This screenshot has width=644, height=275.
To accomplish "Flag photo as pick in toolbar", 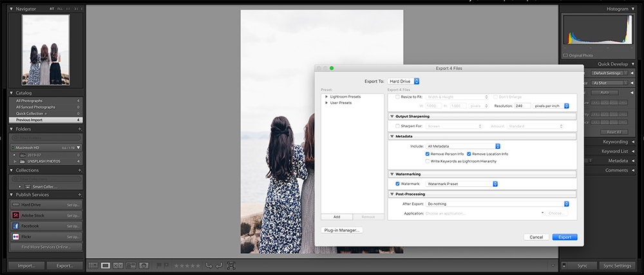I will click(x=159, y=265).
